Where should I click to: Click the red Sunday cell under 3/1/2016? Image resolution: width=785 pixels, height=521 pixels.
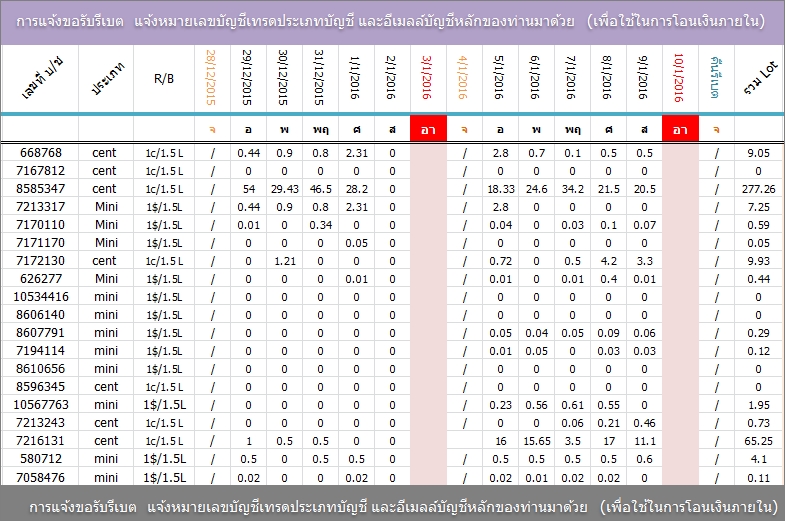(429, 130)
